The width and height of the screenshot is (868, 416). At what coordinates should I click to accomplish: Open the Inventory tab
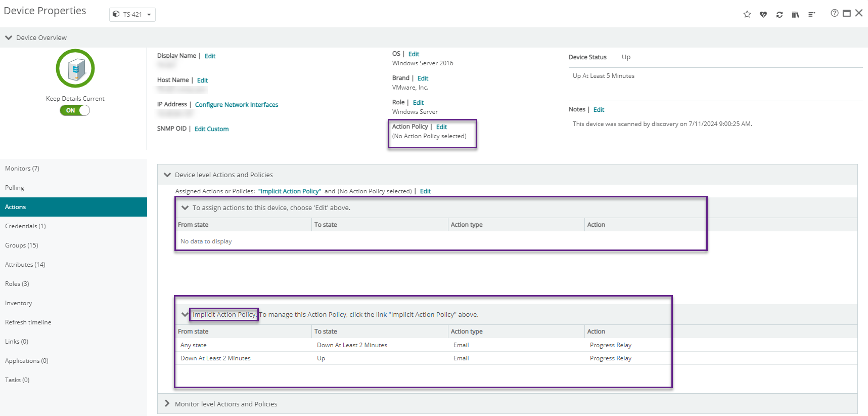pyautogui.click(x=73, y=303)
